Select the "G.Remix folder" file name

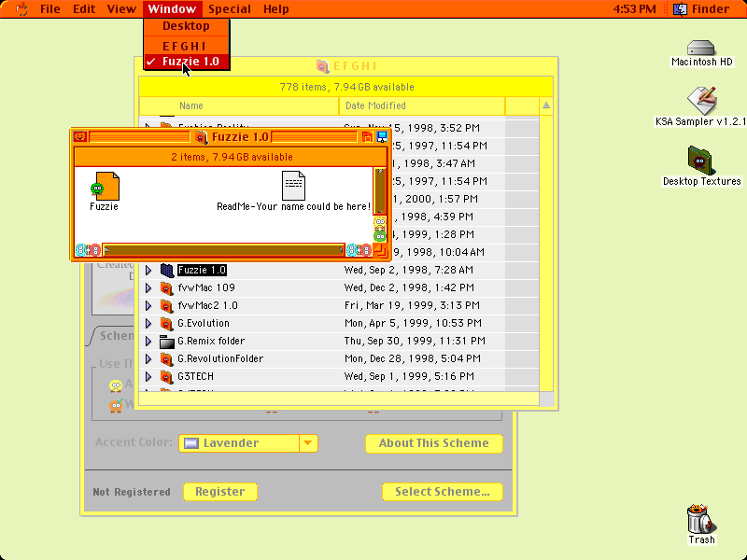[211, 341]
